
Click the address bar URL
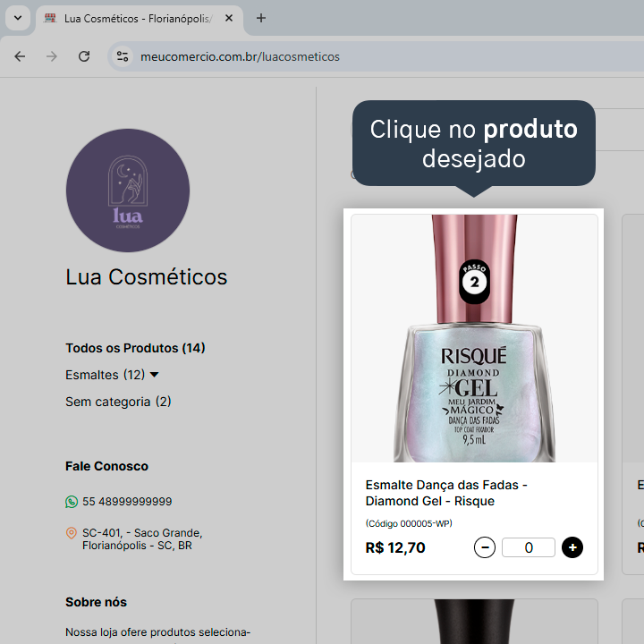coord(240,56)
